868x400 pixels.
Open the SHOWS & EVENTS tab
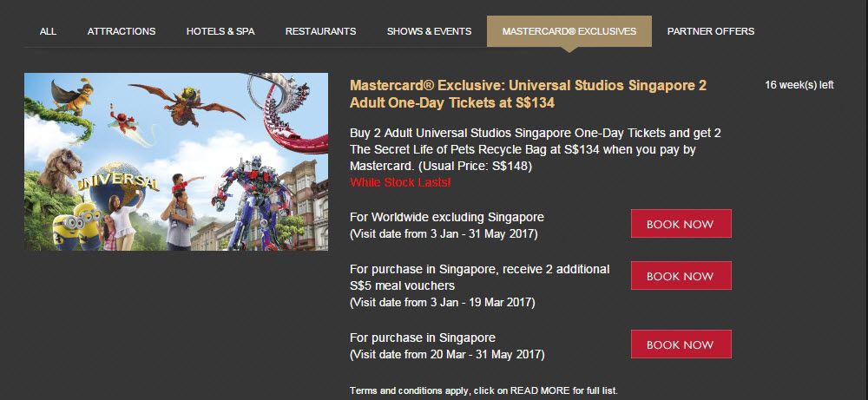pos(429,31)
